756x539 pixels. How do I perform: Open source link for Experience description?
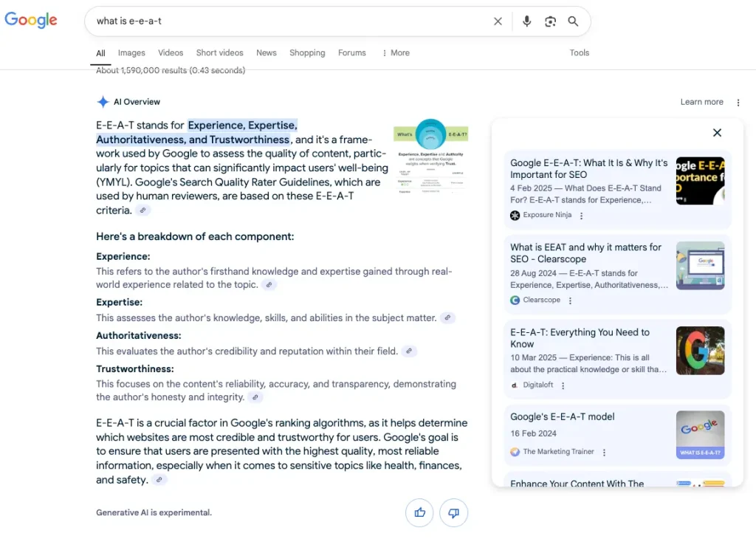269,284
